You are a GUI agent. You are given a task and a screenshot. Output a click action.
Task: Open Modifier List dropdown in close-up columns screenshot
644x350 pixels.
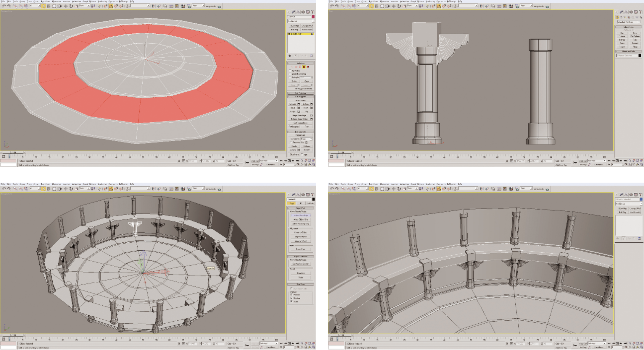[x=629, y=204]
